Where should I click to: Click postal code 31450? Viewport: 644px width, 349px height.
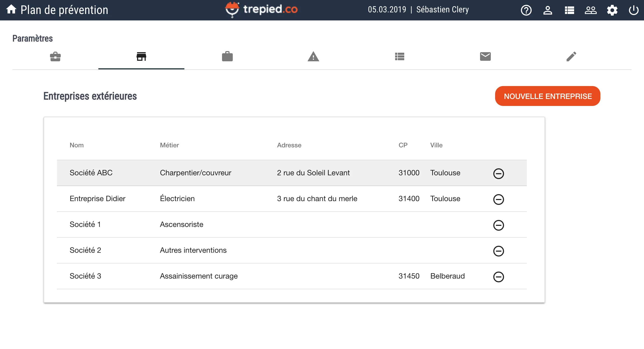(x=409, y=276)
